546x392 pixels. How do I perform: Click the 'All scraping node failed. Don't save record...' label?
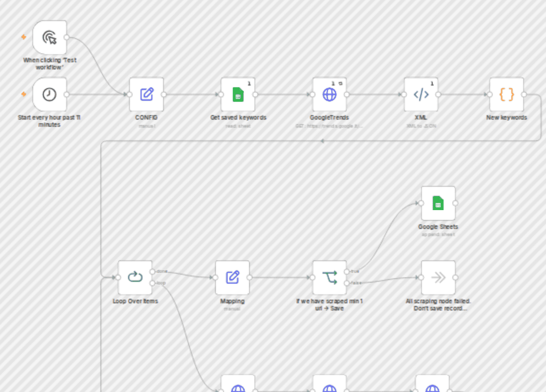(439, 304)
